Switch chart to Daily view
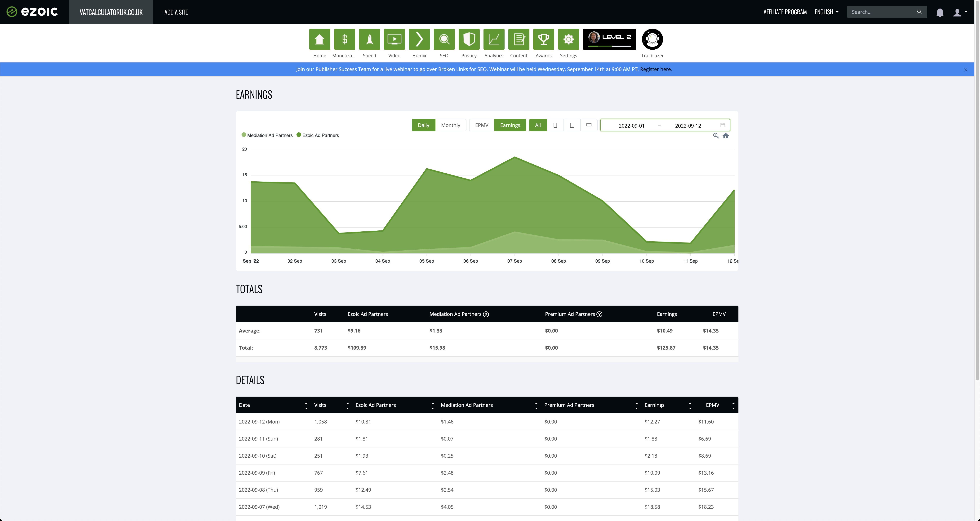This screenshot has width=980, height=521. 423,125
